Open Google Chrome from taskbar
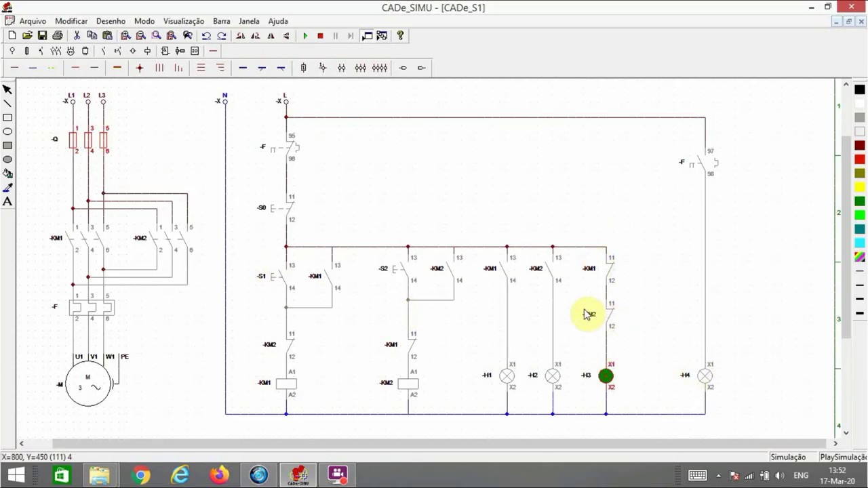This screenshot has height=488, width=868. tap(140, 475)
